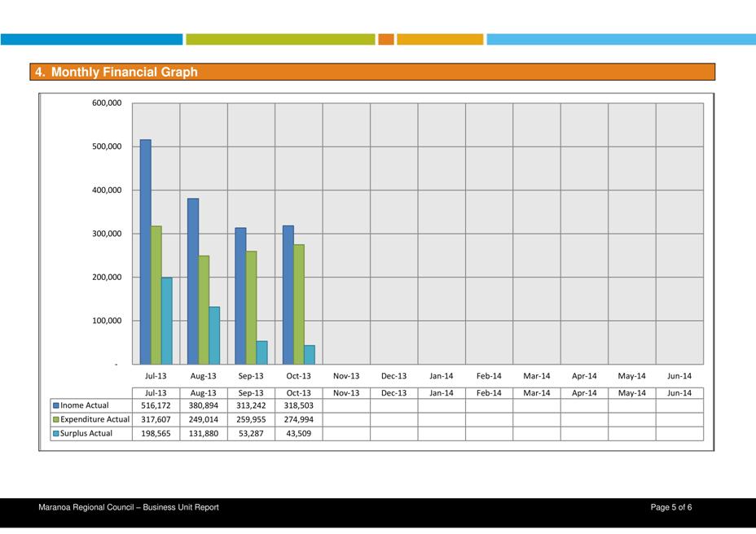The height and width of the screenshot is (534, 756).
Task: Click the Aug-13 blue income bar
Action: click(193, 281)
